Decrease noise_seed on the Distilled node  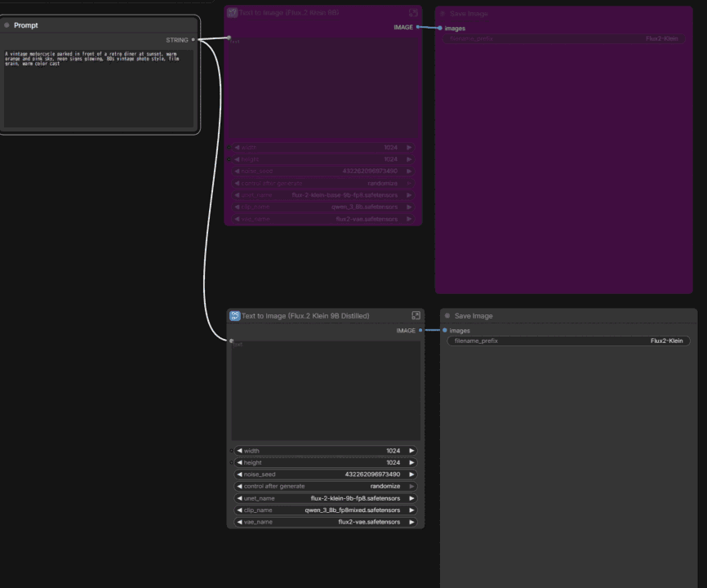point(239,474)
